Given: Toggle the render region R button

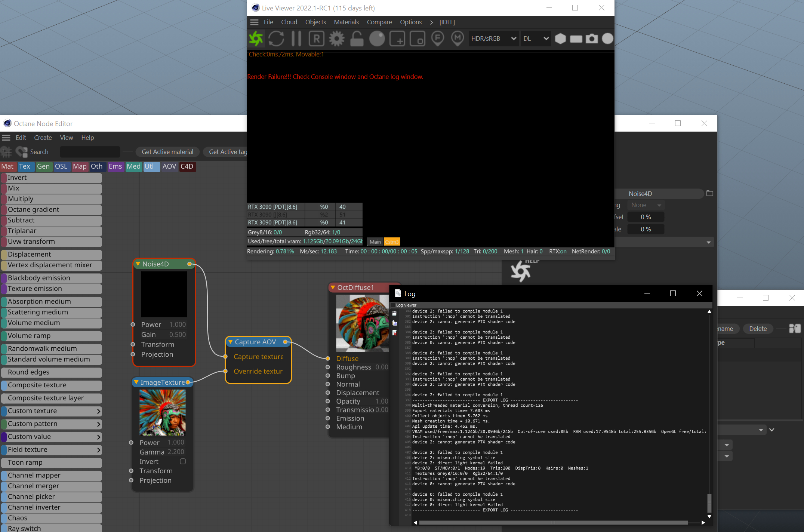Looking at the screenshot, I should (x=317, y=39).
